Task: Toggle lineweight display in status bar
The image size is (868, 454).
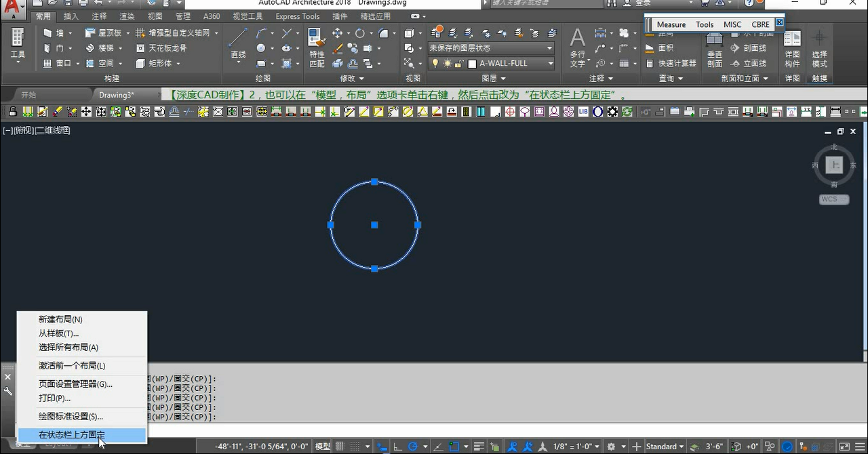Action: pyautogui.click(x=480, y=447)
